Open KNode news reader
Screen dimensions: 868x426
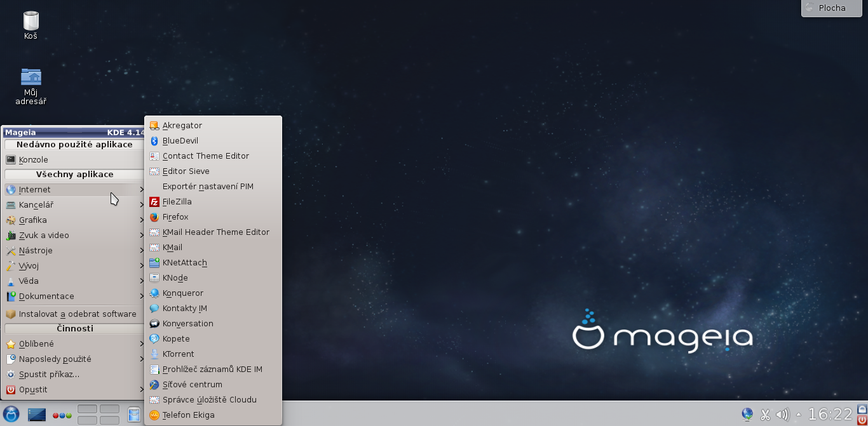[213, 278]
